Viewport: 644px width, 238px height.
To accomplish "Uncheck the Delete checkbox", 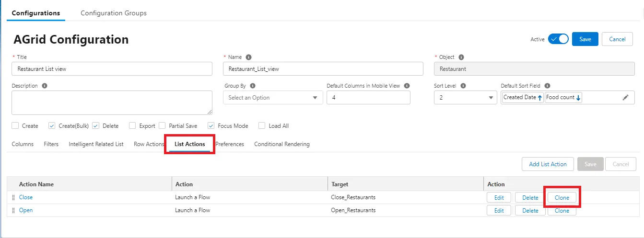I will pos(95,126).
